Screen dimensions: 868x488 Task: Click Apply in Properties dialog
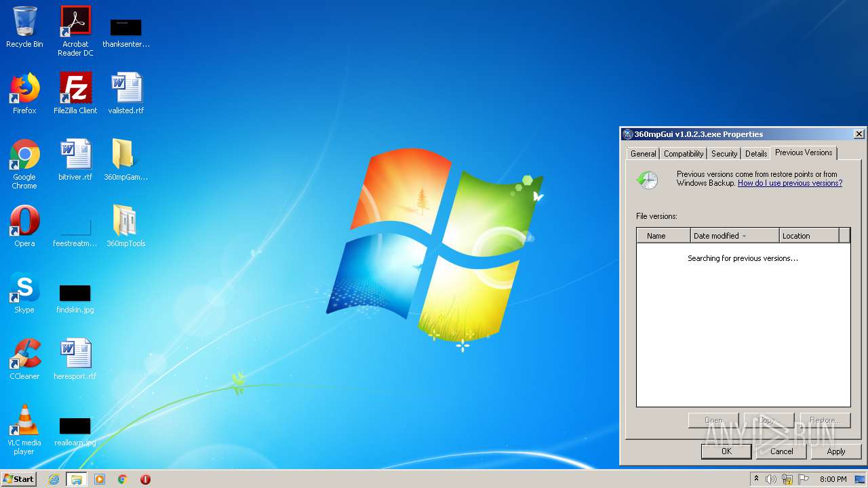(836, 451)
